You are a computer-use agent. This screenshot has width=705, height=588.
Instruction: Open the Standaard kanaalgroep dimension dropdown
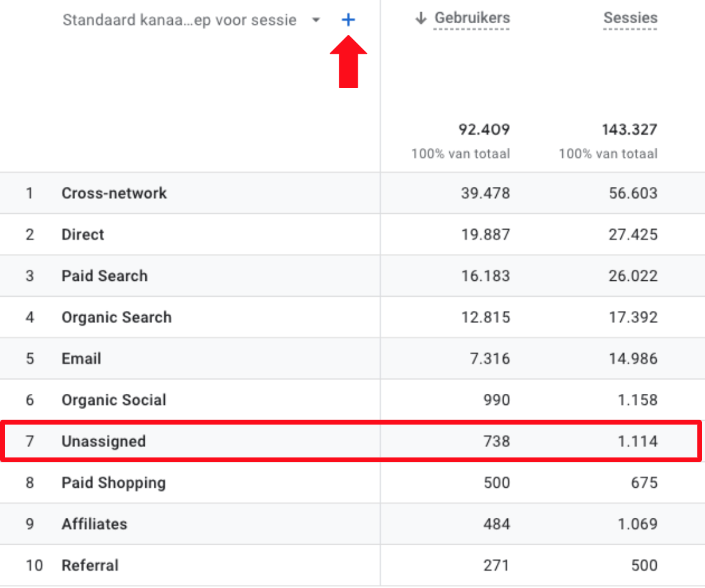[316, 20]
